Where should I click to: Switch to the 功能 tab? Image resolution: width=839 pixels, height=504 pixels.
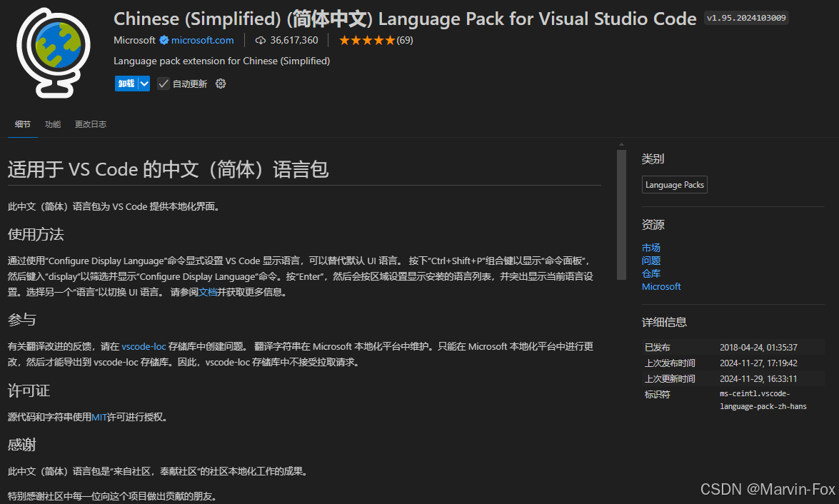(x=52, y=124)
